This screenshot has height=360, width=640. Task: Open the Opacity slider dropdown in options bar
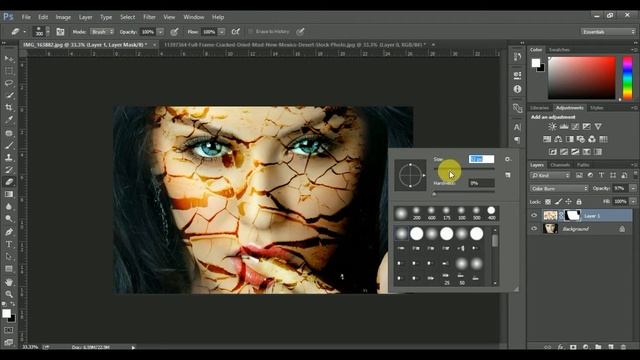(x=160, y=31)
